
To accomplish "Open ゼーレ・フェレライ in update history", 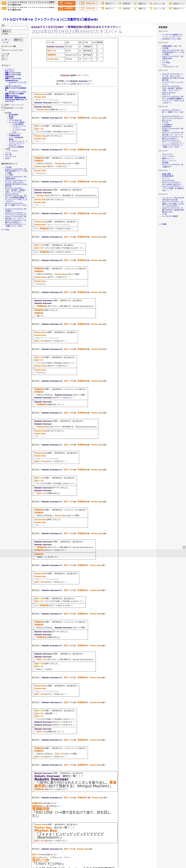I will (169, 160).
